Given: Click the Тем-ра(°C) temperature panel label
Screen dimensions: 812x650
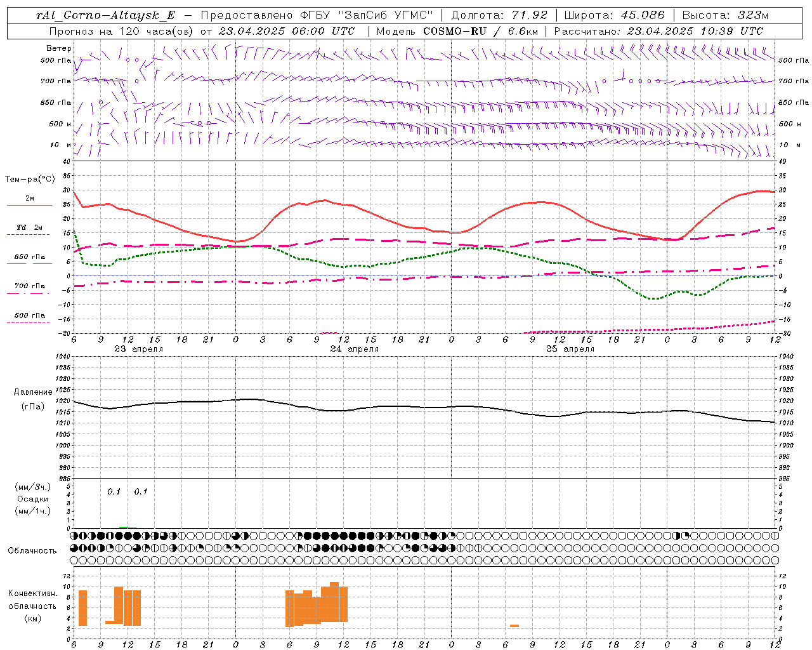Looking at the screenshot, I should pyautogui.click(x=30, y=180).
